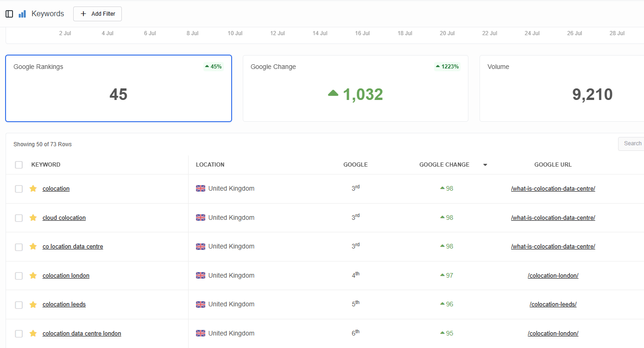Open the cloud colocation keyword link
Screen dimensions: 644x348
coord(64,217)
